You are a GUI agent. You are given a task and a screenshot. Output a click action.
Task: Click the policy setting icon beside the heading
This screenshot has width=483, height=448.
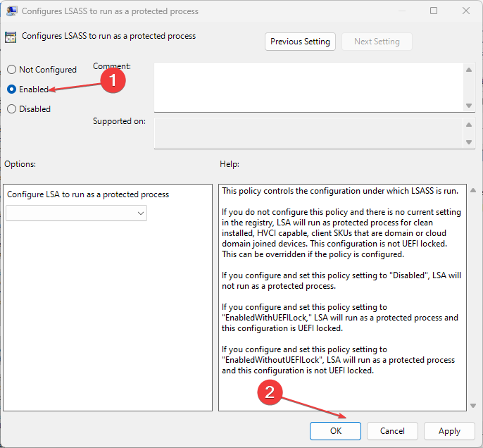[11, 37]
